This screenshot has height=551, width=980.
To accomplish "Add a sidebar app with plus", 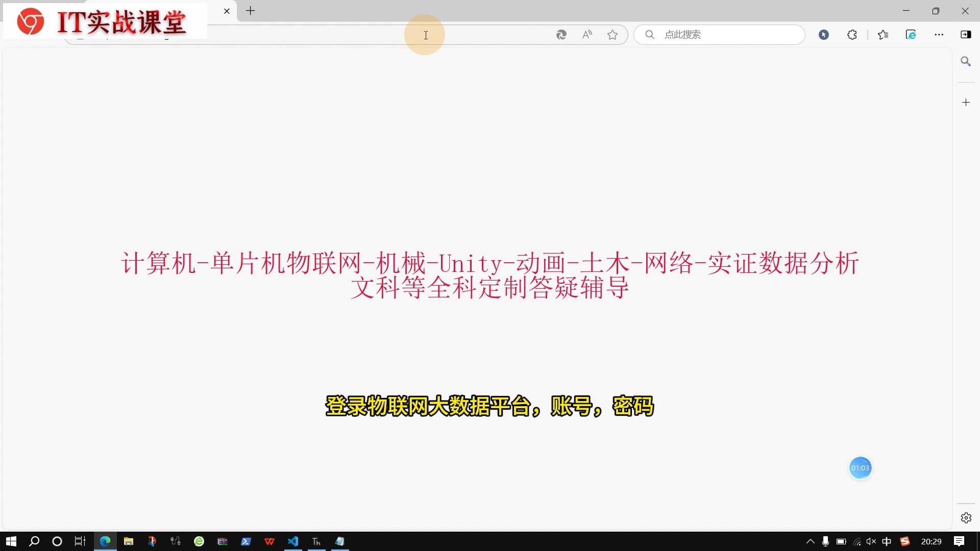I will (966, 103).
